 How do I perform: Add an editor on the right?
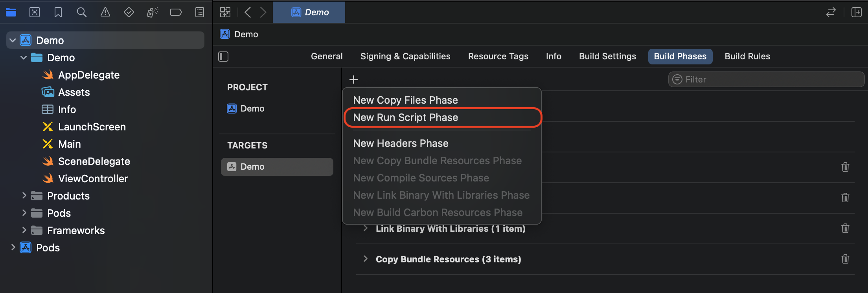(x=857, y=12)
